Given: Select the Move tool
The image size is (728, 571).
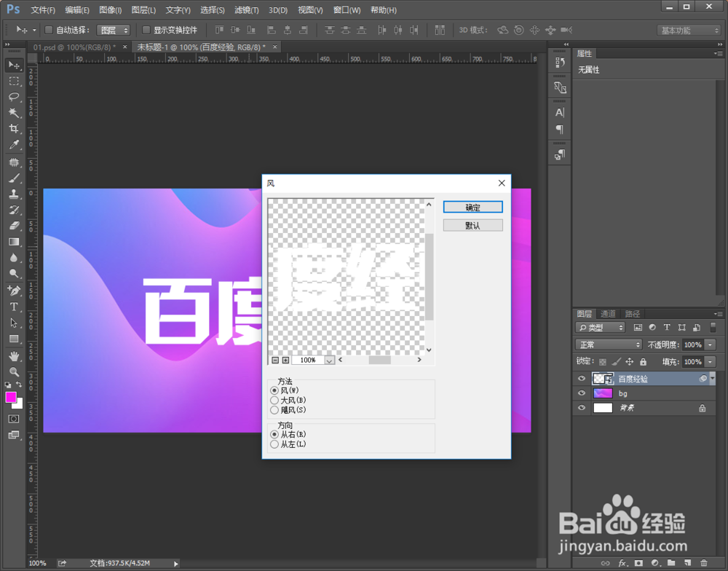Looking at the screenshot, I should coord(14,66).
